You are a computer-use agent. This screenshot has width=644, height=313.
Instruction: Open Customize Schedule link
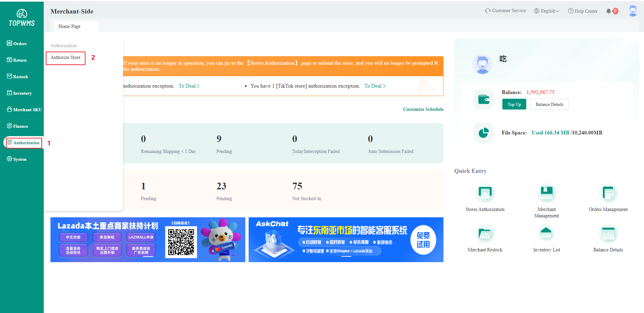tap(423, 109)
